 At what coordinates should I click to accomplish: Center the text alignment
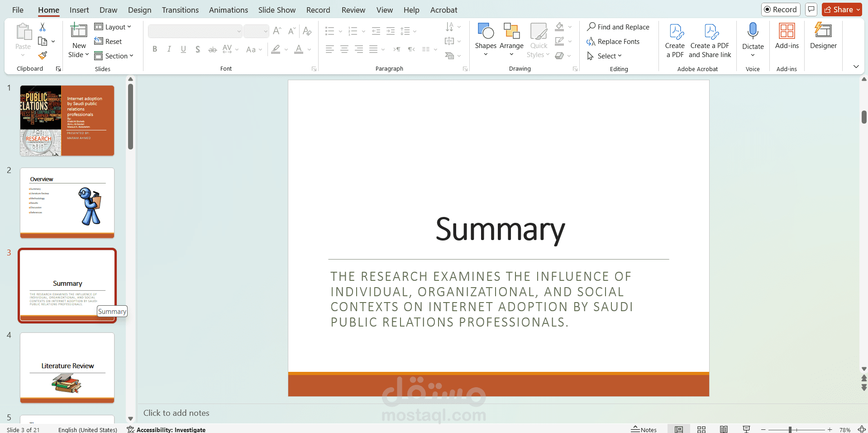pyautogui.click(x=344, y=49)
